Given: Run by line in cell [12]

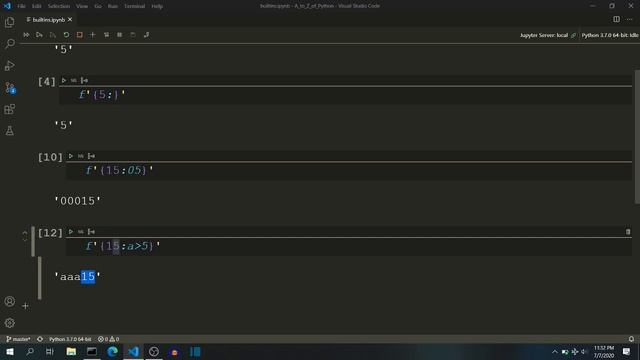Looking at the screenshot, I should click(91, 232).
